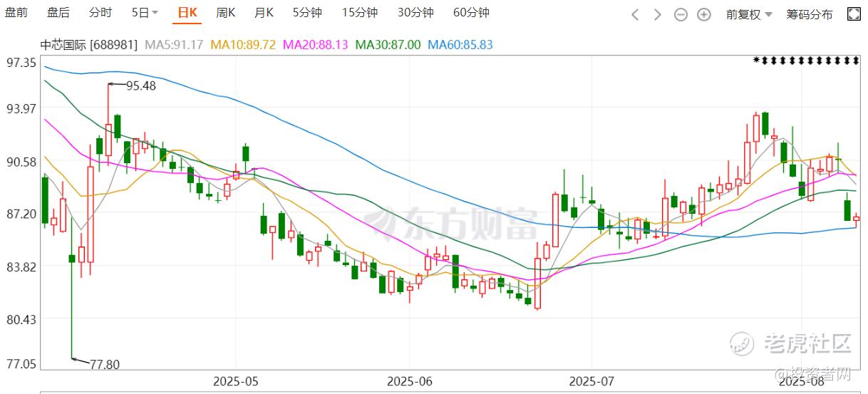Switch to the 周K tab

pos(226,13)
